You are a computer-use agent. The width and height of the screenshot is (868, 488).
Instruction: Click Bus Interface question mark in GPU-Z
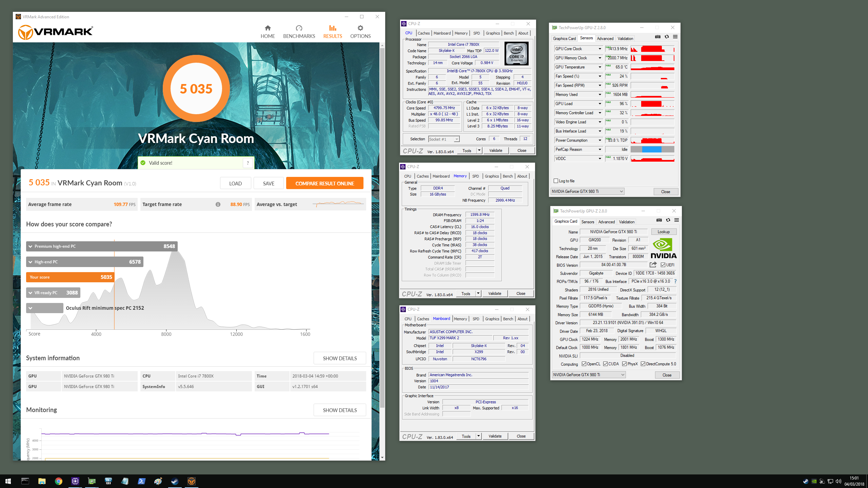coord(675,281)
